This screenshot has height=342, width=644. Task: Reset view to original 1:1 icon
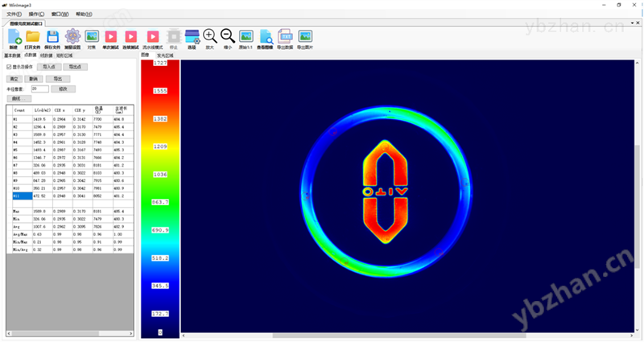tap(246, 36)
